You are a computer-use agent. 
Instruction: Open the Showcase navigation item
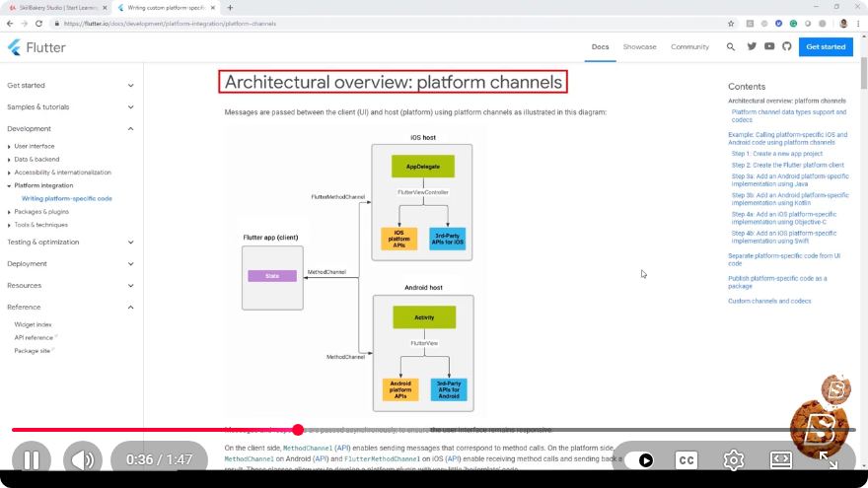pyautogui.click(x=639, y=47)
